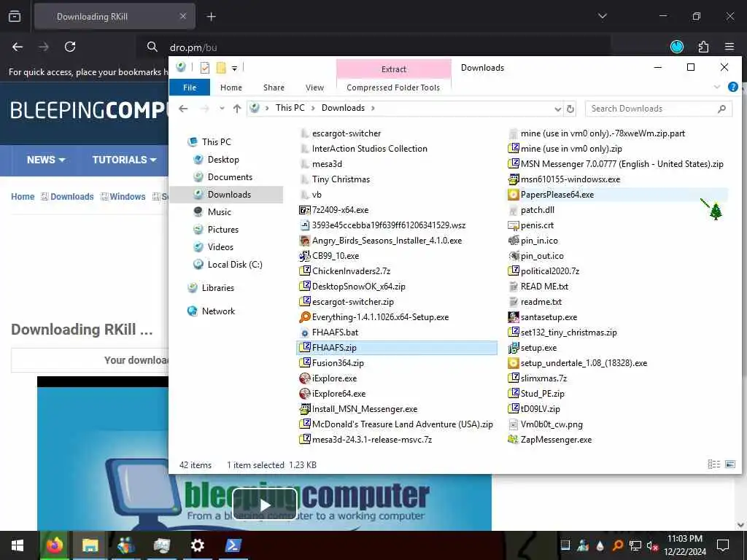The height and width of the screenshot is (560, 747).
Task: Go back in File Explorer
Action: (183, 109)
